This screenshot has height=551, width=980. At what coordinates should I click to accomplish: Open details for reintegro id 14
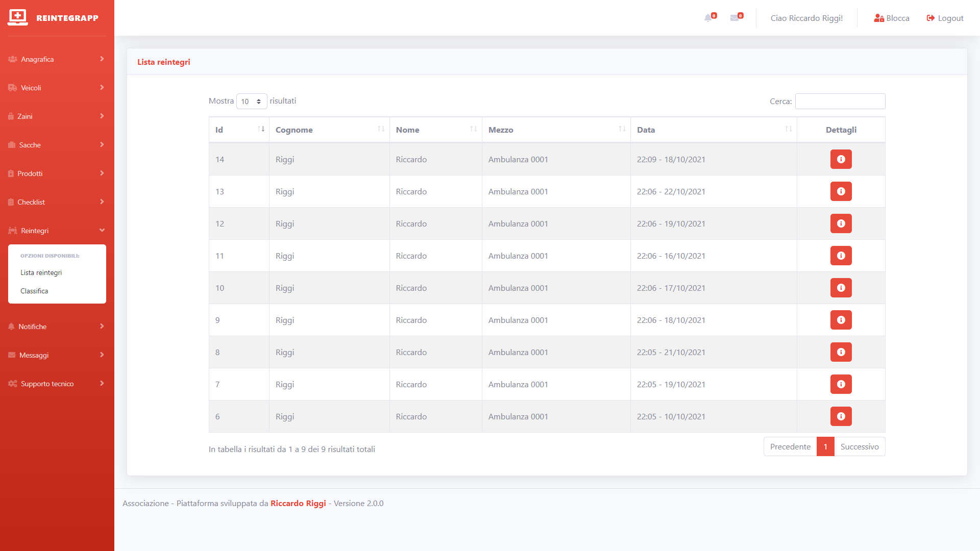[841, 159]
